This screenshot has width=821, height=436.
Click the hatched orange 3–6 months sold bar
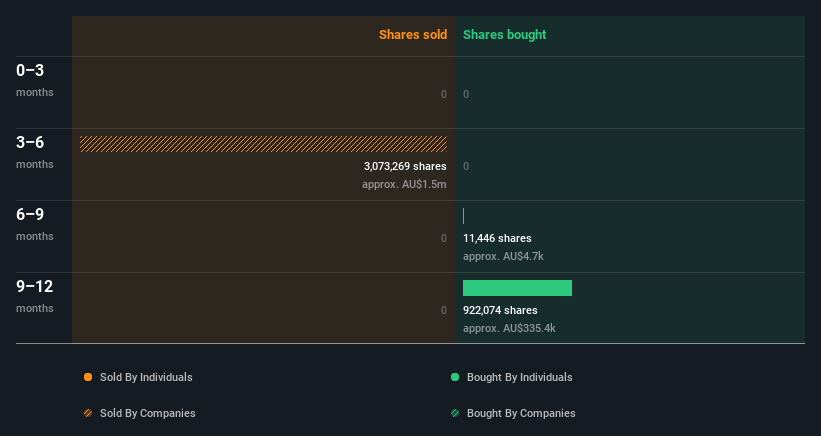263,144
